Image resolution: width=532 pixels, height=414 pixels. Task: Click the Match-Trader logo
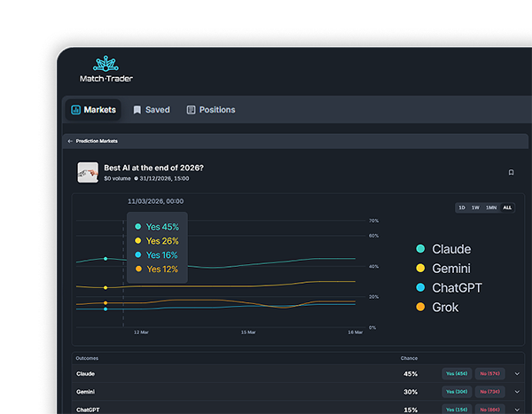[113, 69]
